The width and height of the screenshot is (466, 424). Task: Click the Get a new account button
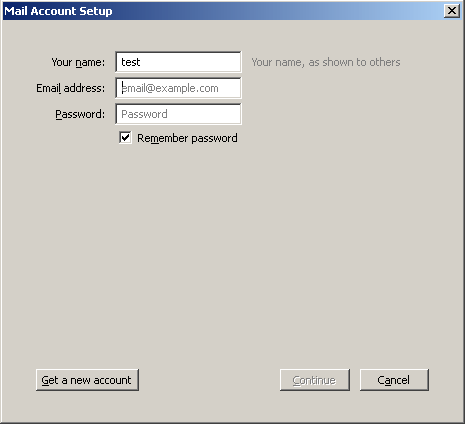pyautogui.click(x=87, y=380)
